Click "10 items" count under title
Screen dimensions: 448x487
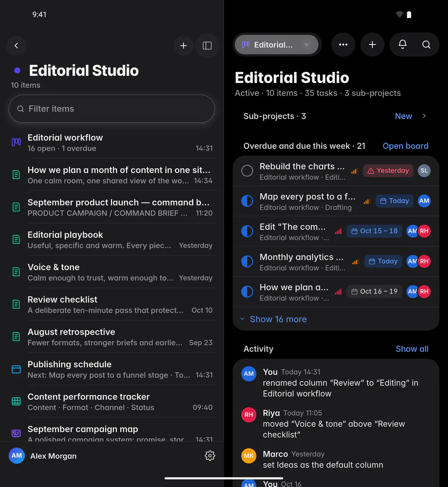[26, 85]
